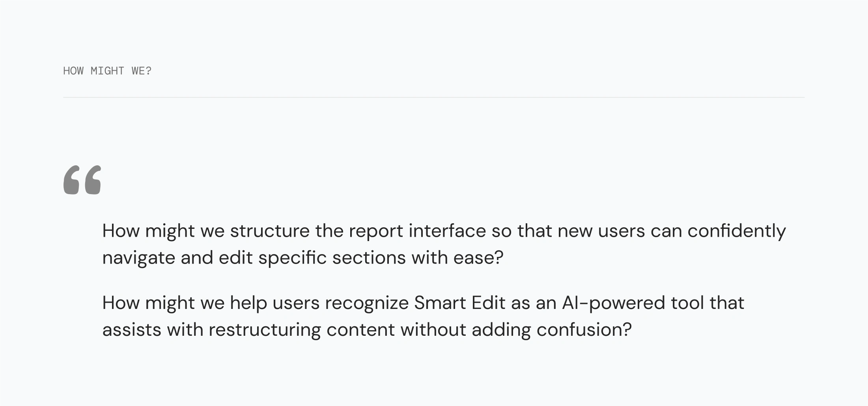Click the phrase "specific sections"

click(x=332, y=258)
